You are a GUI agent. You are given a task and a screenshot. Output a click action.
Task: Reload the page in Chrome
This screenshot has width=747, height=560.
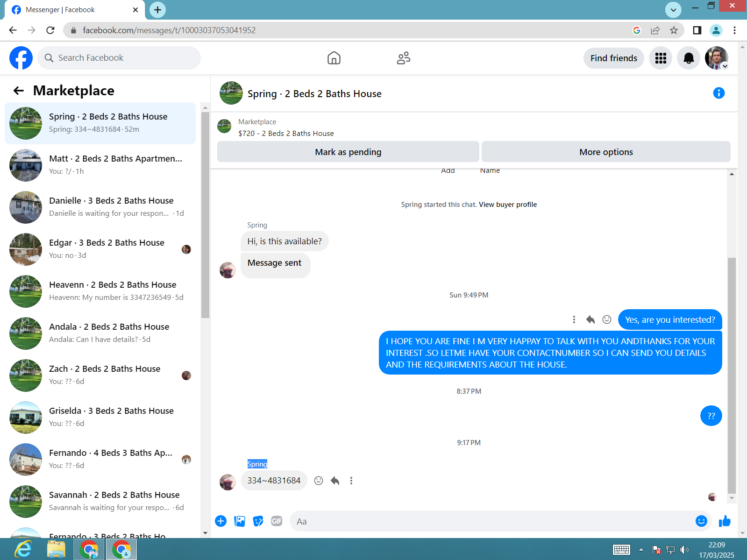[x=50, y=30]
